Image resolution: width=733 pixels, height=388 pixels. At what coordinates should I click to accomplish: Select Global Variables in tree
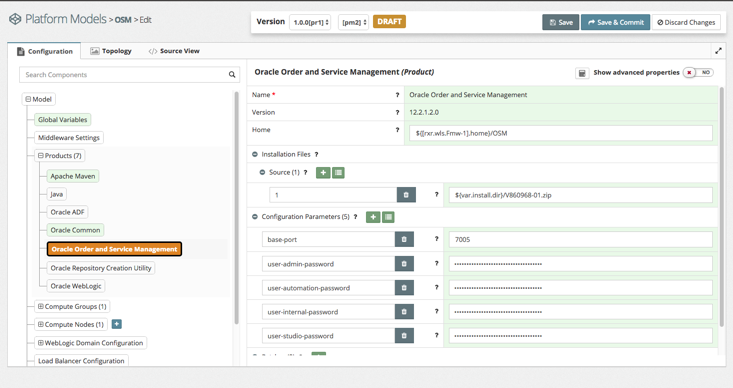click(x=63, y=120)
